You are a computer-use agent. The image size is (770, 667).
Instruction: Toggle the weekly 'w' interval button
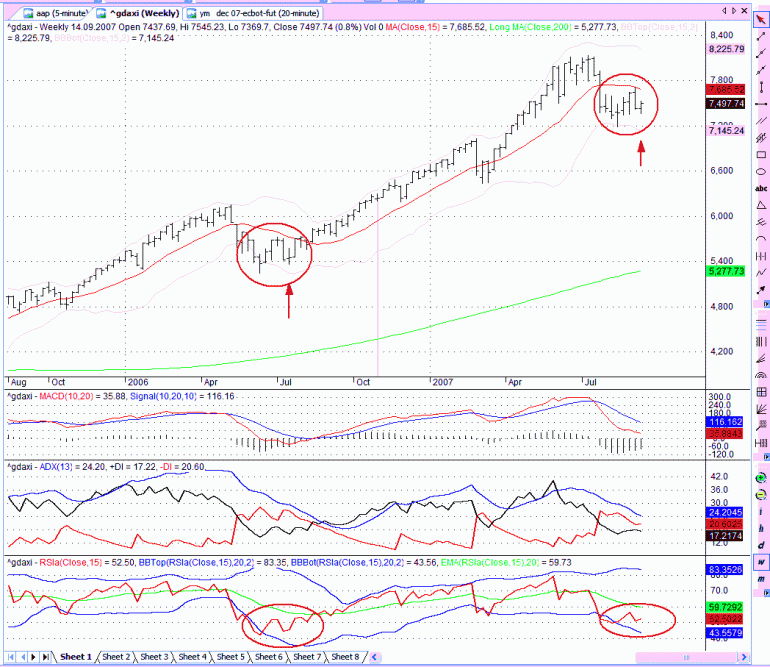pos(761,562)
